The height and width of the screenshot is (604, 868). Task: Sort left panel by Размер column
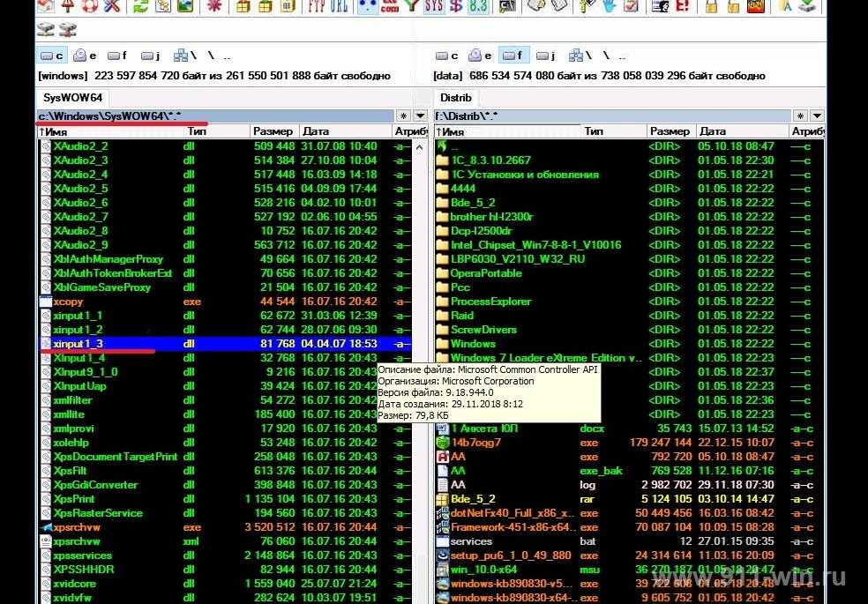273,131
